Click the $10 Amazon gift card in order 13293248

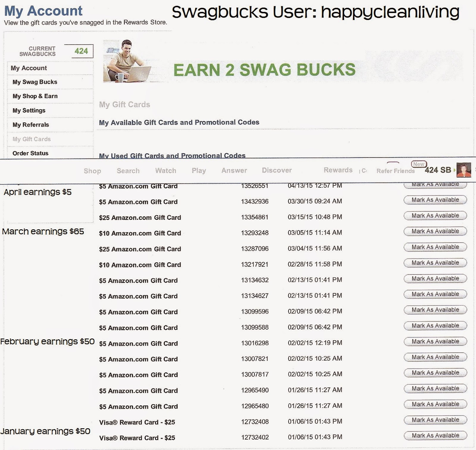click(x=140, y=233)
